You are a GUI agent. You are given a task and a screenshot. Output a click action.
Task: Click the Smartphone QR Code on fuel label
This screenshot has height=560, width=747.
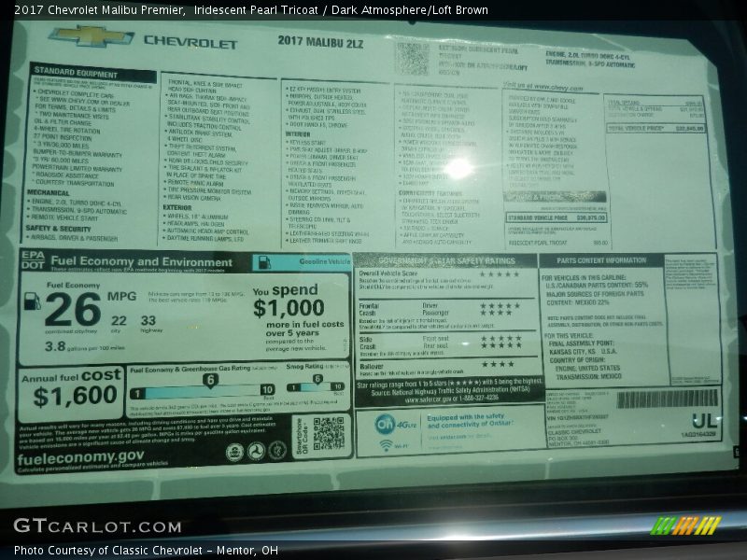tap(329, 433)
